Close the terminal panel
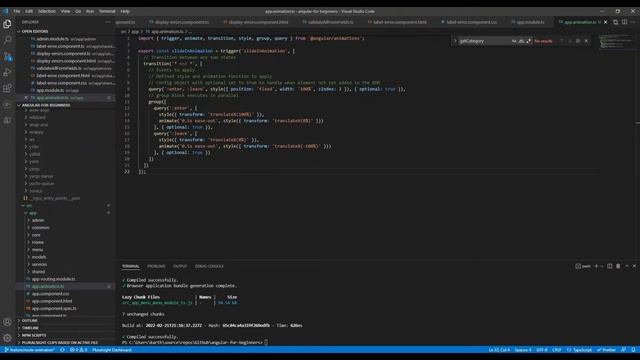The width and height of the screenshot is (640, 360). point(634,266)
